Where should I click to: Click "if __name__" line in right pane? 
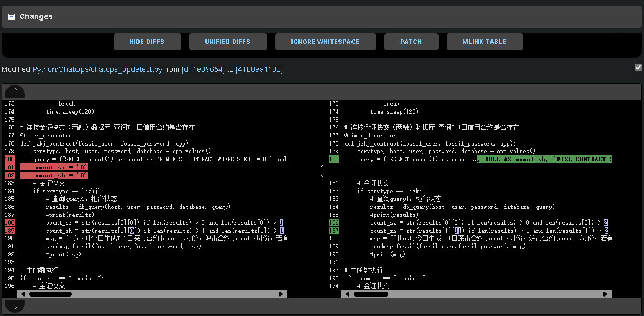click(x=386, y=278)
